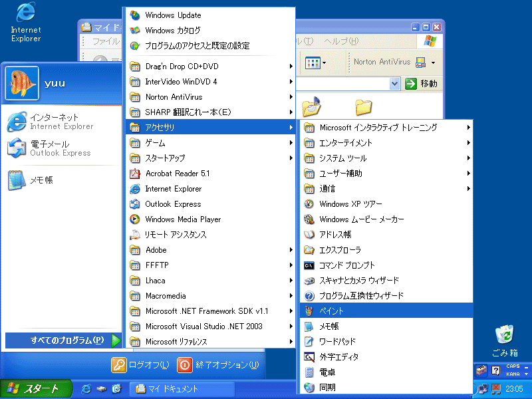The image size is (532, 399).
Task: Expand the FFFTP folder
Action: [210, 265]
